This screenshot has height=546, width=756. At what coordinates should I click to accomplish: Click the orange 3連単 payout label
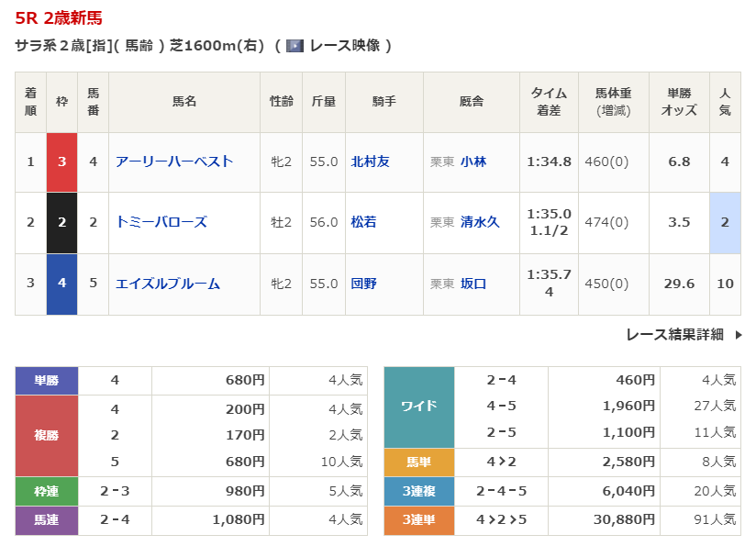pos(418,520)
